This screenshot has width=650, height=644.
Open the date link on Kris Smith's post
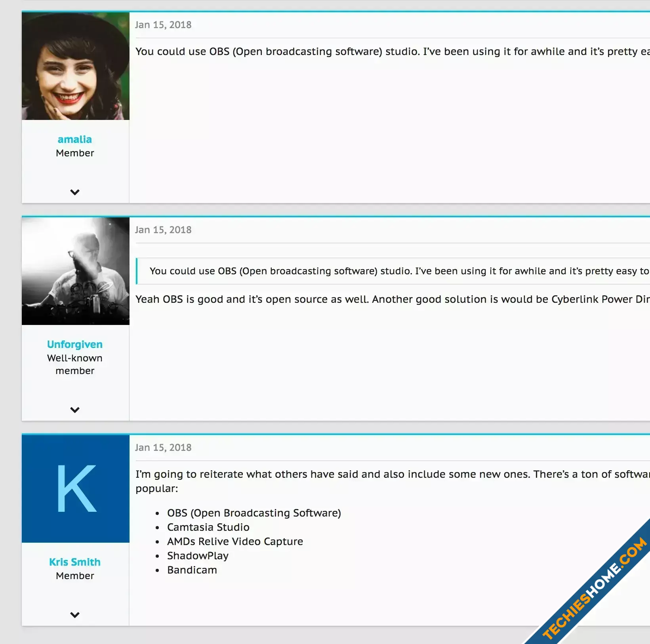[163, 448]
